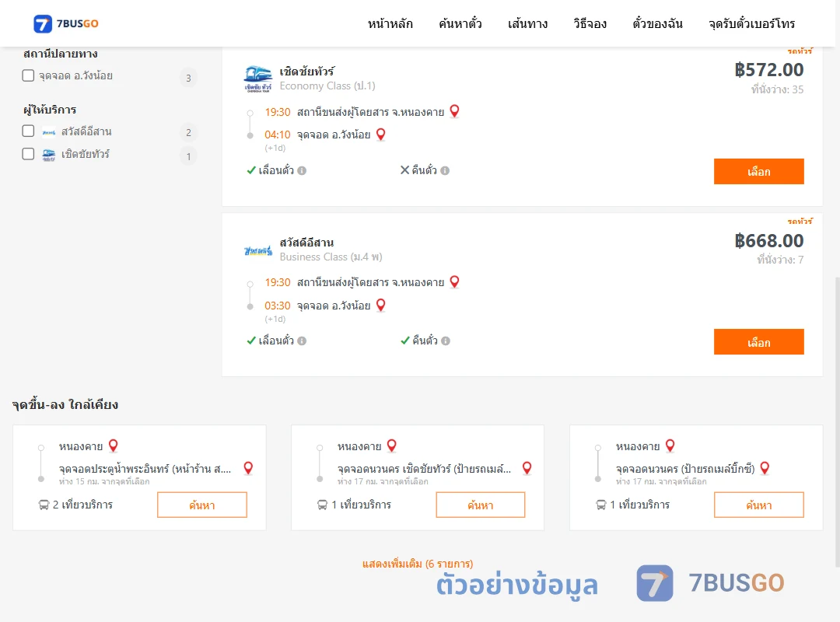Screen dimensions: 840x622
Task: Click the ที่นั่งว่าง: 35 seats text
Action: coord(777,89)
